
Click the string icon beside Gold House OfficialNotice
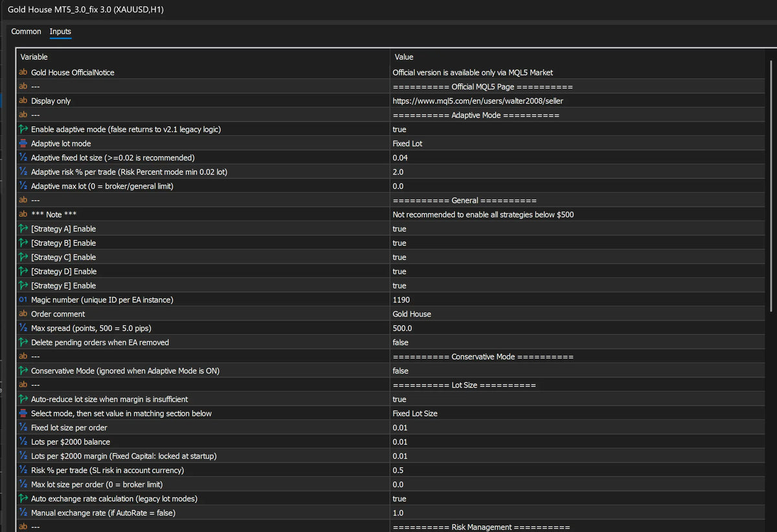[23, 72]
